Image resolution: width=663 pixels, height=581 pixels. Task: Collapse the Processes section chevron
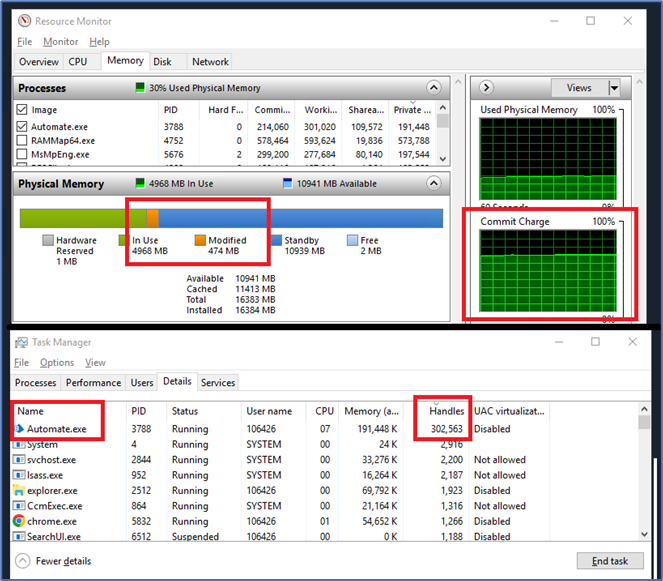tap(434, 88)
